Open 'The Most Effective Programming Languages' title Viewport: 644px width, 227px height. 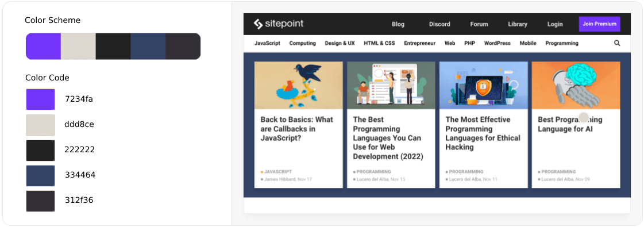coord(483,133)
